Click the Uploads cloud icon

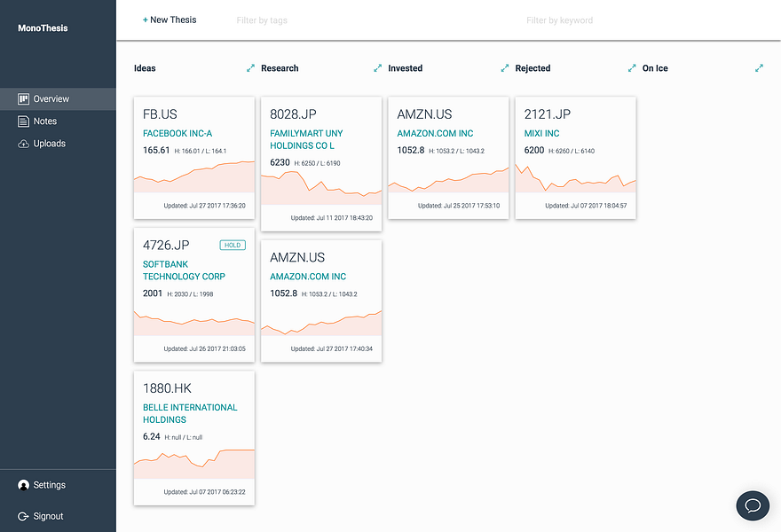pos(23,144)
